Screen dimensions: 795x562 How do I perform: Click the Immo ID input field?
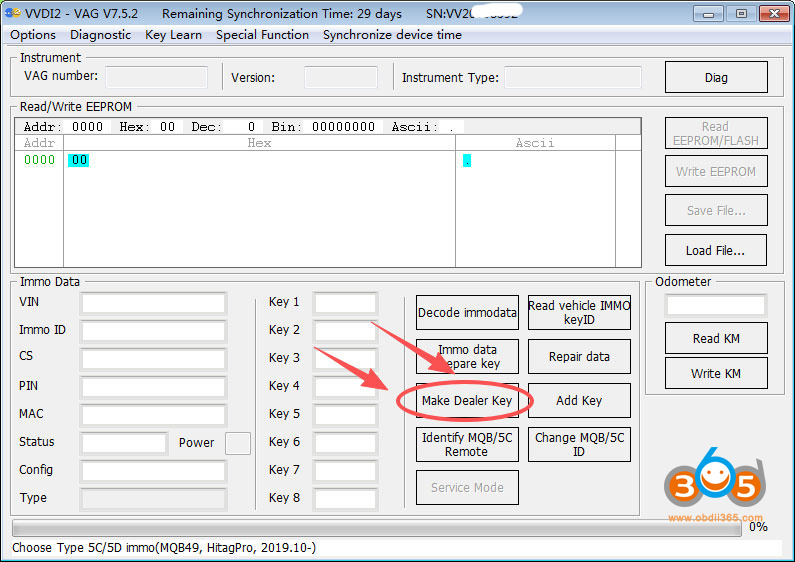tap(153, 331)
